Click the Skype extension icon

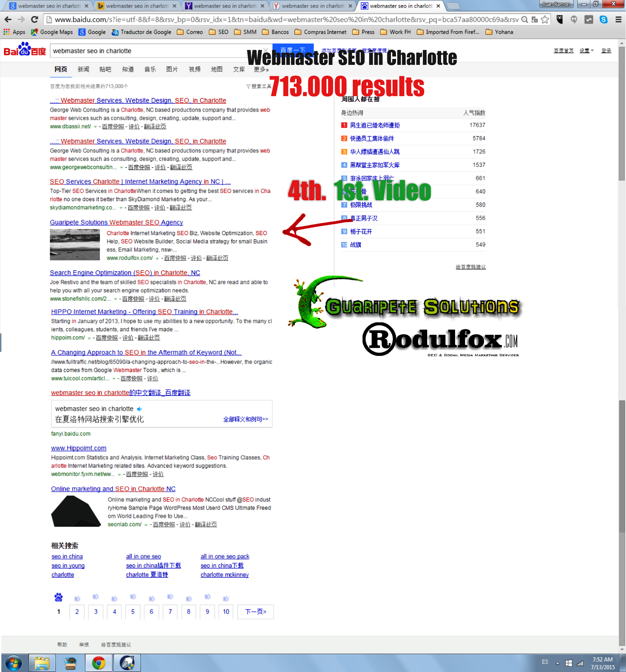point(603,19)
